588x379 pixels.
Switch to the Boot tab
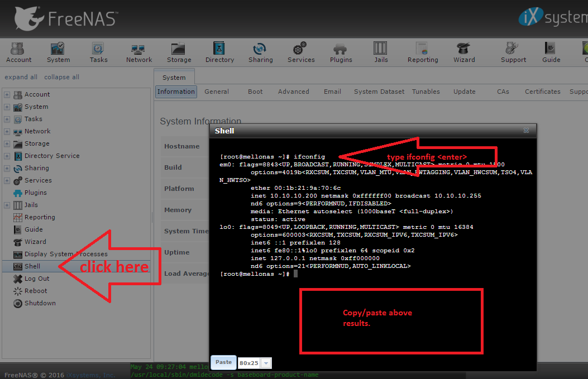[255, 92]
